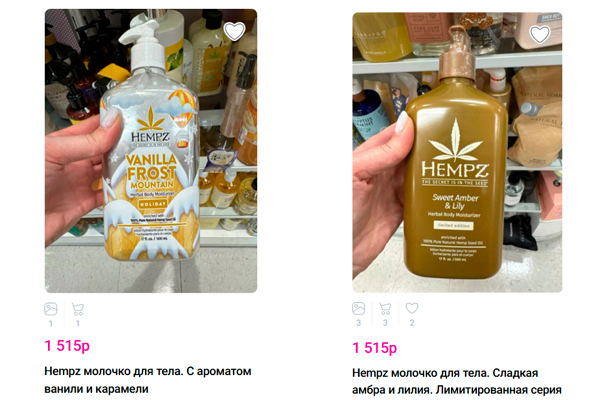Click the HEMPZ logo on the gold bottle
600x400 pixels.
tap(455, 170)
